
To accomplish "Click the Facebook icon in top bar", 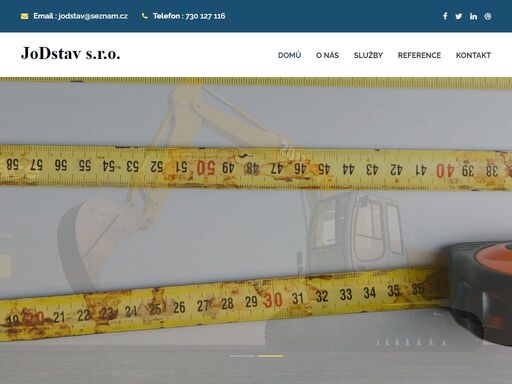I will pos(445,16).
